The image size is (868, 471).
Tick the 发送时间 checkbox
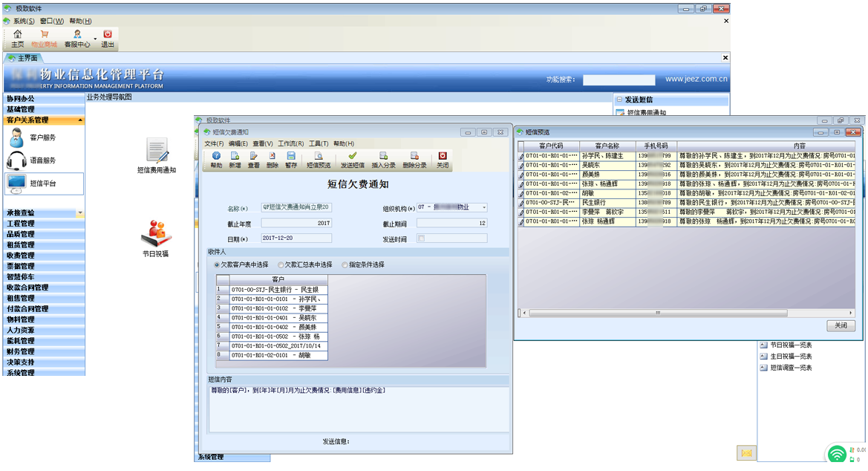(422, 238)
